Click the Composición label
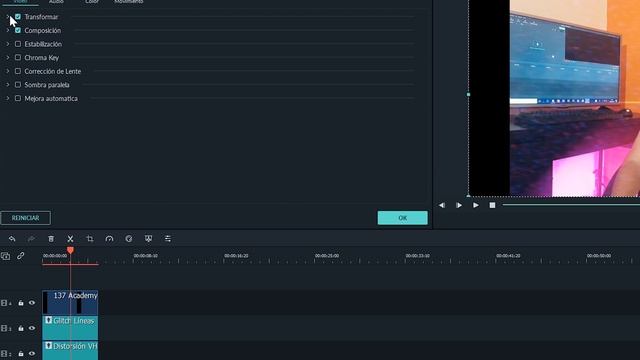The height and width of the screenshot is (360, 640). coord(42,31)
